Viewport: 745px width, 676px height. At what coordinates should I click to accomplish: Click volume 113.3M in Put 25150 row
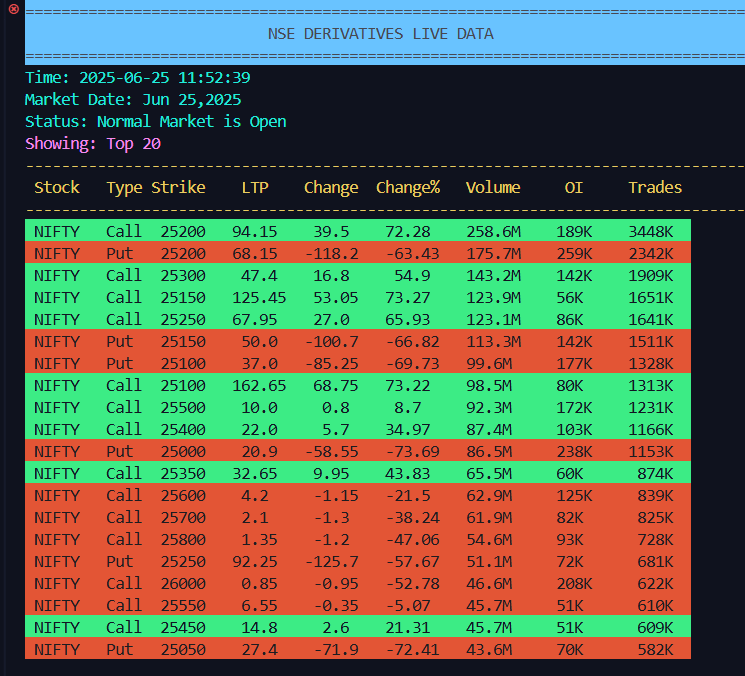tap(493, 342)
